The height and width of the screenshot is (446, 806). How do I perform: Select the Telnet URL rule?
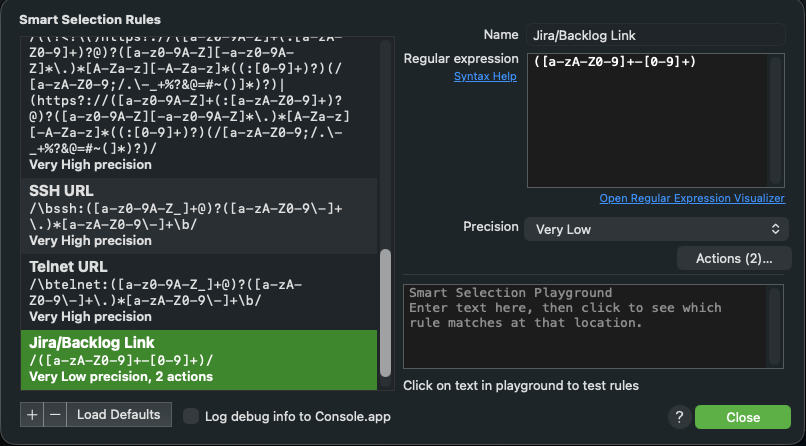pos(199,292)
